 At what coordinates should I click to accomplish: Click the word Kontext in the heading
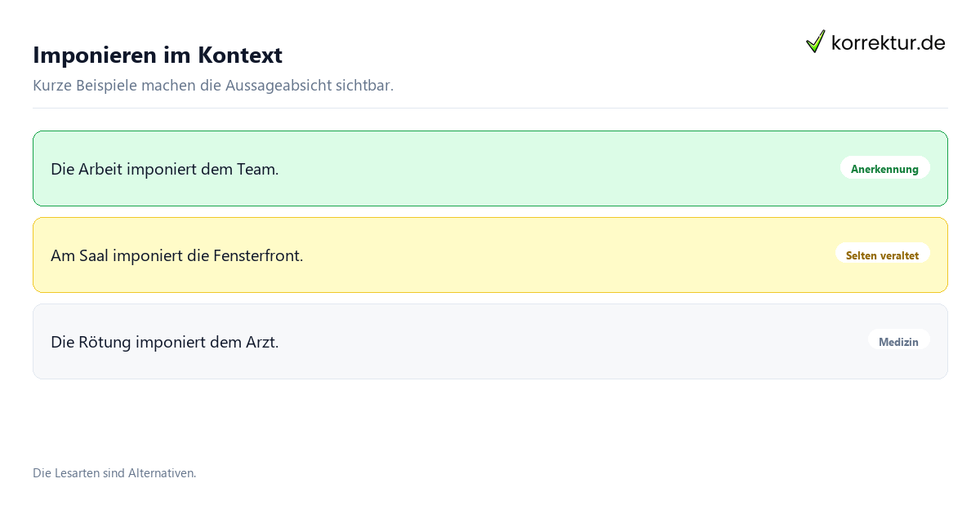[240, 55]
